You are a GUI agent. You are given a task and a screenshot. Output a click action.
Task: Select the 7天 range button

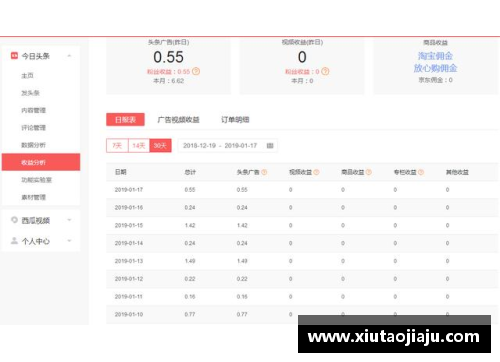point(117,146)
